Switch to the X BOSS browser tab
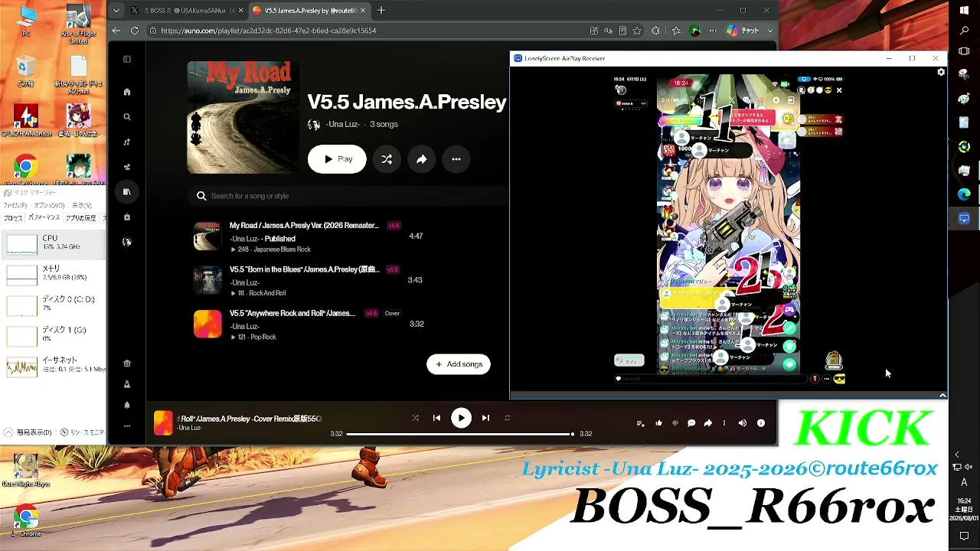 tap(184, 11)
